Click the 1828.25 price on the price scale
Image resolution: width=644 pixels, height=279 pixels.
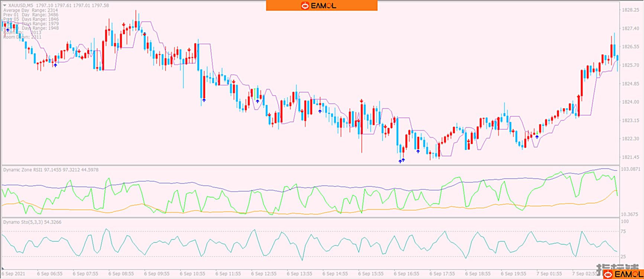(630, 10)
